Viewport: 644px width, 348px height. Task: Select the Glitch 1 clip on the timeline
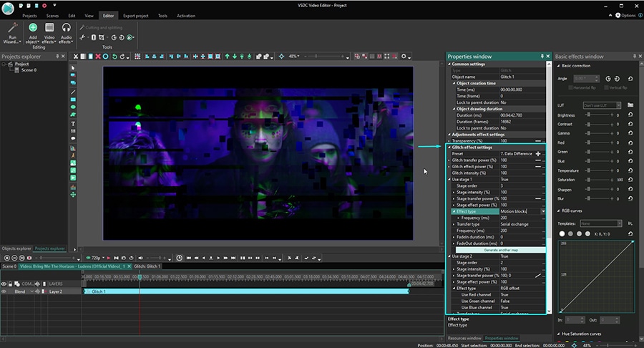246,291
